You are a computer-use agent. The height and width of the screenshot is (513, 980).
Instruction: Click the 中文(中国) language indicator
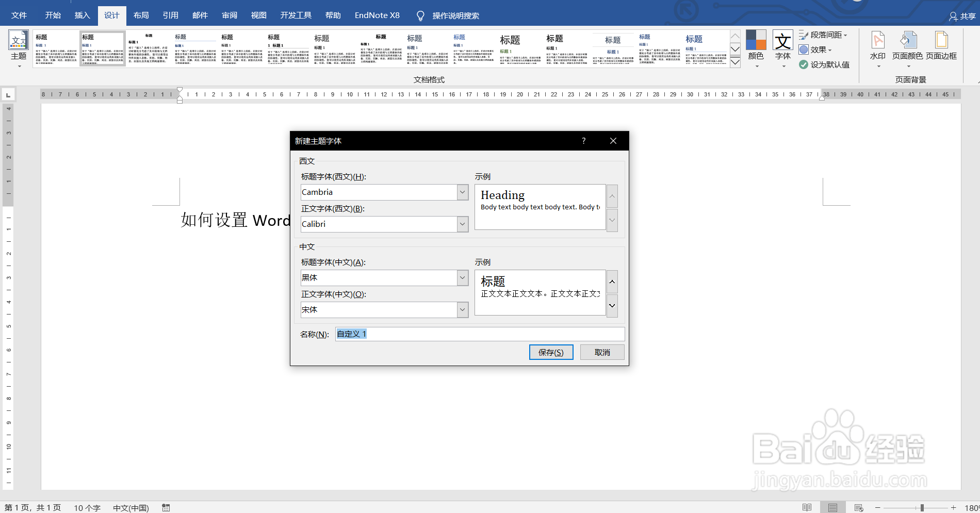(130, 508)
